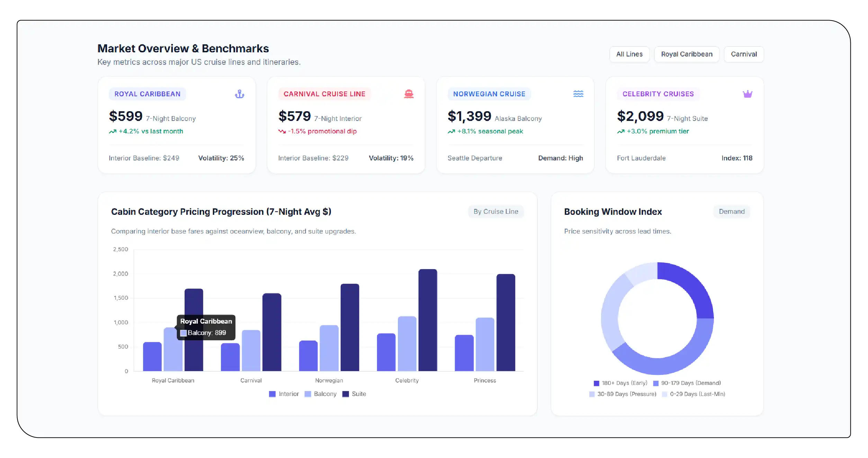Click the $1,399 Alaska Balcony price
Screen dimensions: 868x458
click(469, 116)
